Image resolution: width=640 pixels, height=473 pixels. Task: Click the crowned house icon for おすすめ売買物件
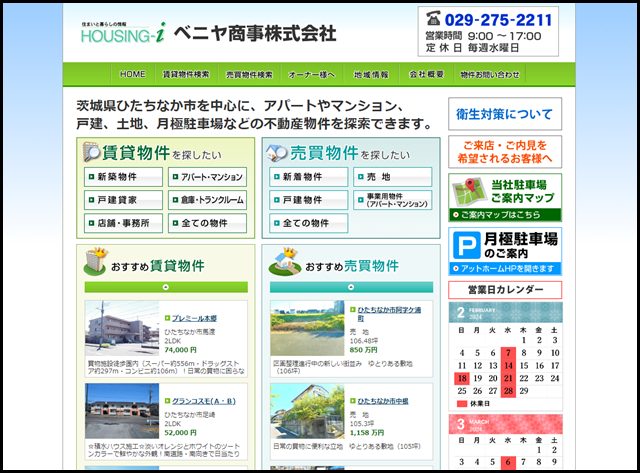(285, 261)
